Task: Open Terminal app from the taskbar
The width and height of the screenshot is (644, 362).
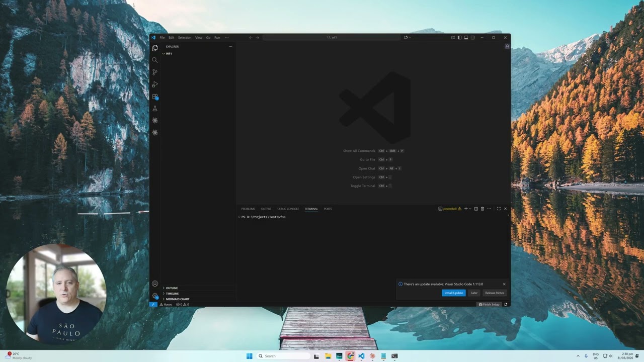Action: tap(394, 356)
